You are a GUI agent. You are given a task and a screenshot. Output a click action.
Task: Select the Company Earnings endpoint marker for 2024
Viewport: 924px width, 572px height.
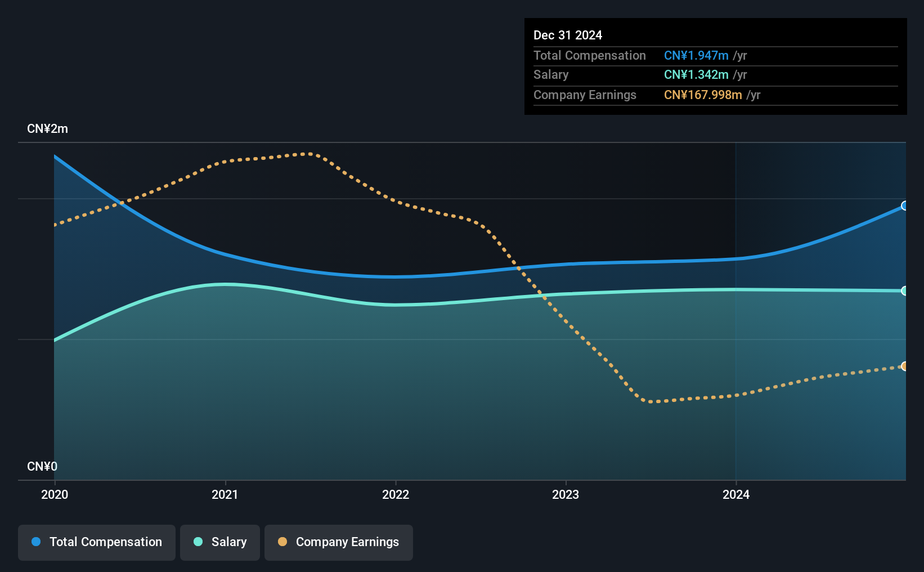click(x=904, y=366)
